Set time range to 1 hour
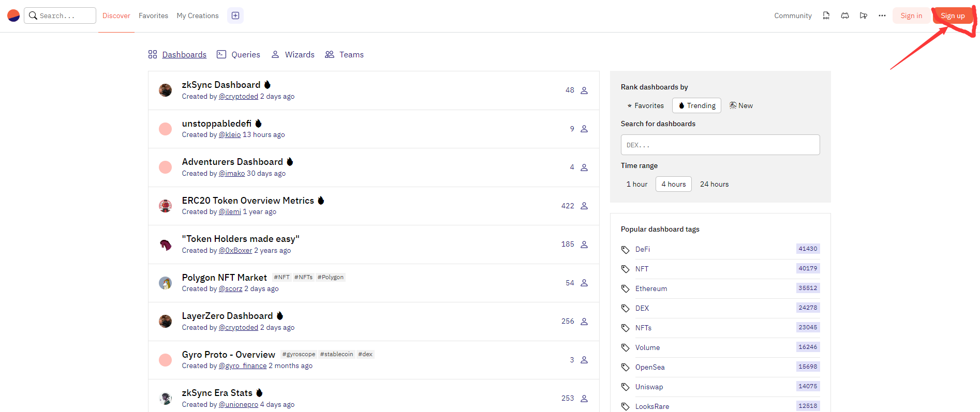This screenshot has height=412, width=980. coord(637,184)
